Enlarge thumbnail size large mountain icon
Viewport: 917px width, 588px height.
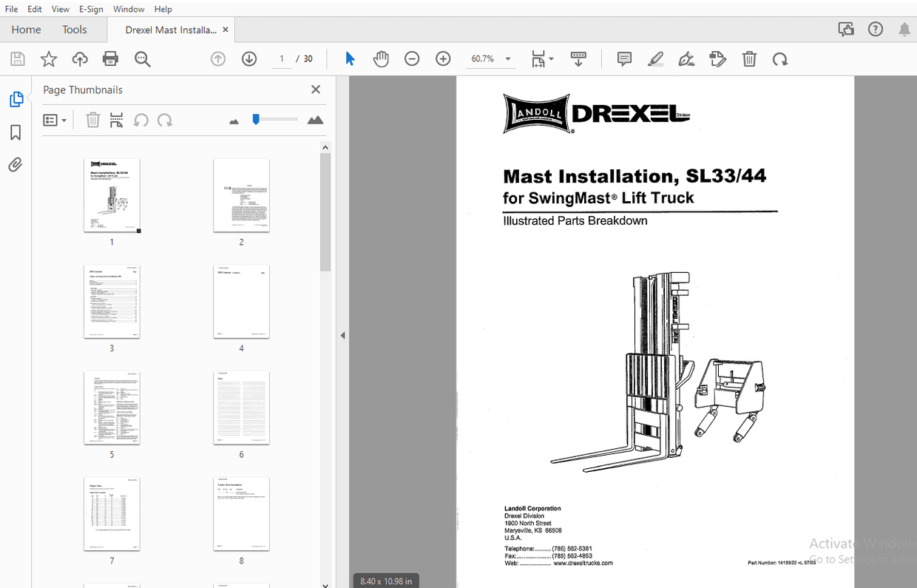pos(315,120)
